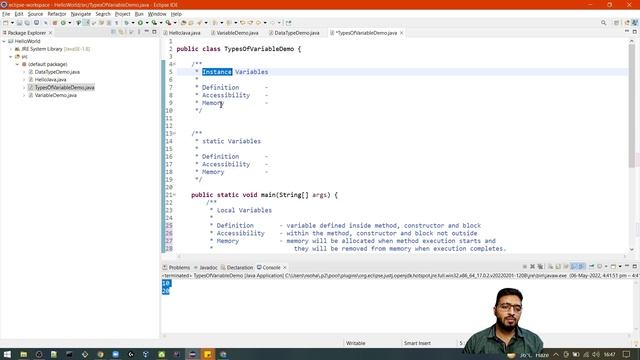Click the green Run button in toolbar
The height and width of the screenshot is (360, 640).
click(140, 23)
